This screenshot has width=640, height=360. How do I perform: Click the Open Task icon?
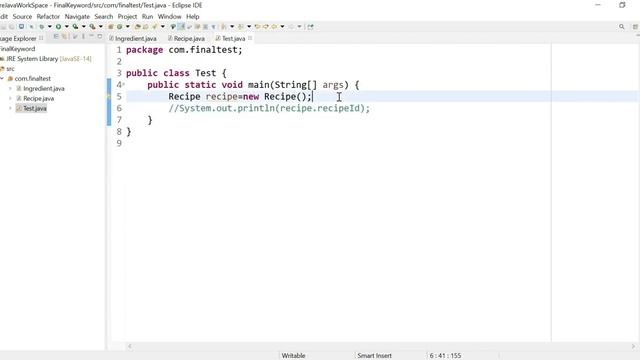click(146, 27)
